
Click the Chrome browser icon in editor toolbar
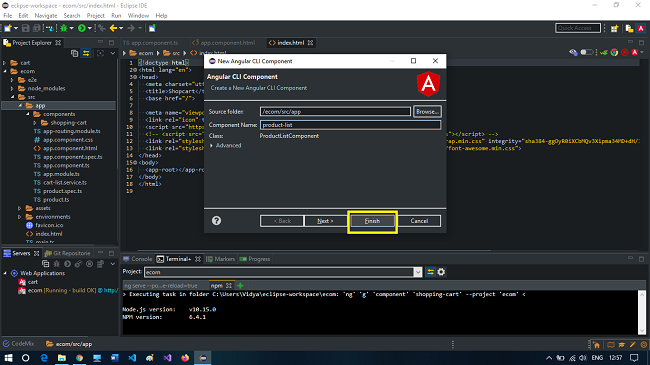(614, 52)
